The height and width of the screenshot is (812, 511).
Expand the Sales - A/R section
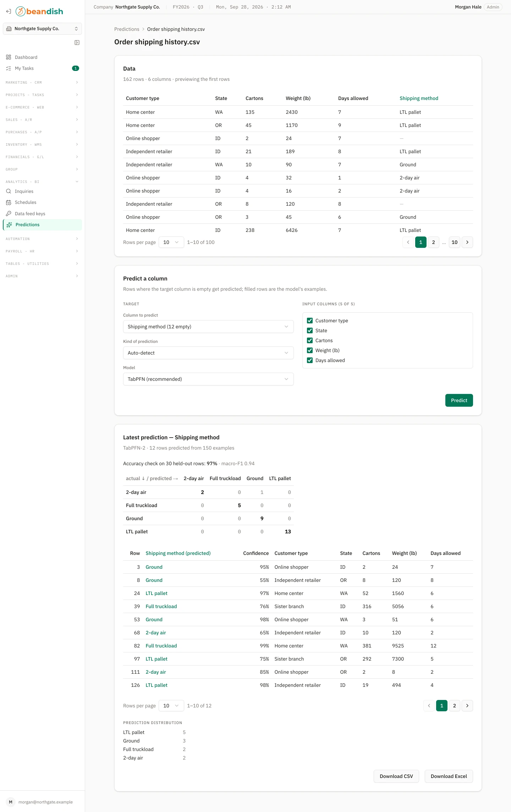click(x=42, y=119)
